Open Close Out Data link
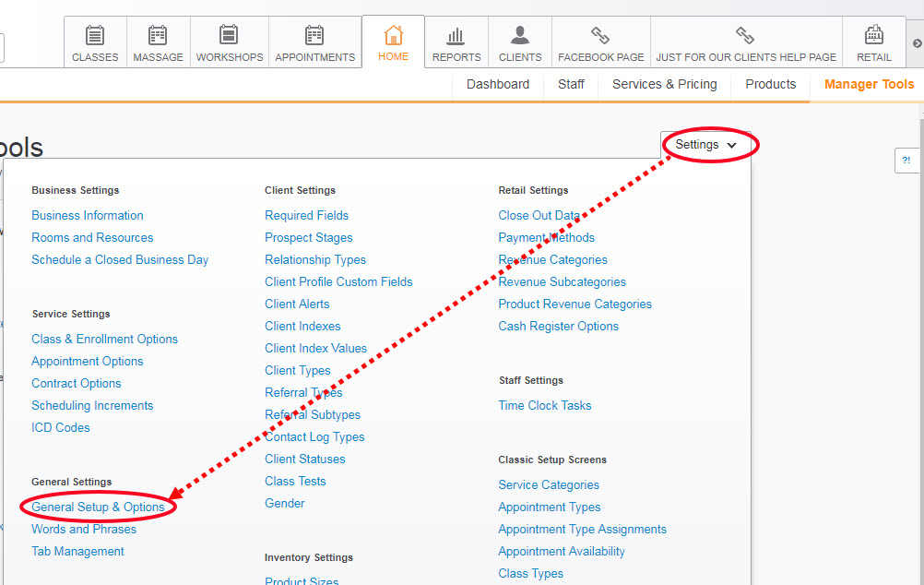The height and width of the screenshot is (585, 924). (x=539, y=215)
